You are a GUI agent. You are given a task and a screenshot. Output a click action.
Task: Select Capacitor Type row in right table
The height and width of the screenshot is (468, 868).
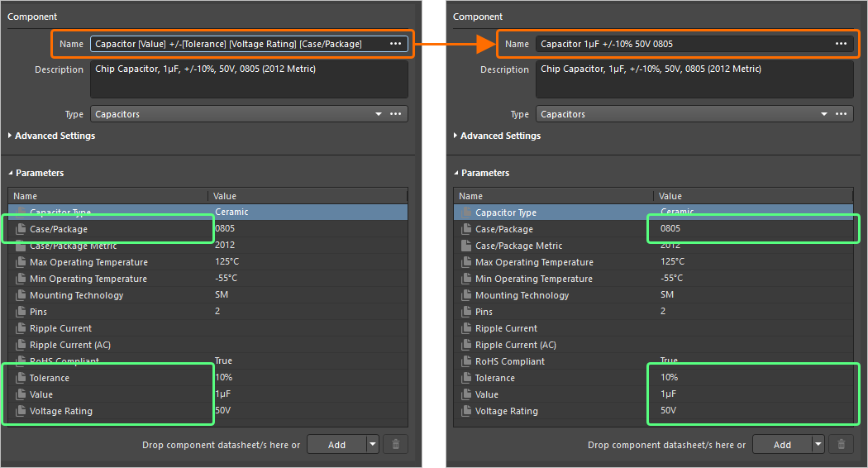click(x=653, y=213)
